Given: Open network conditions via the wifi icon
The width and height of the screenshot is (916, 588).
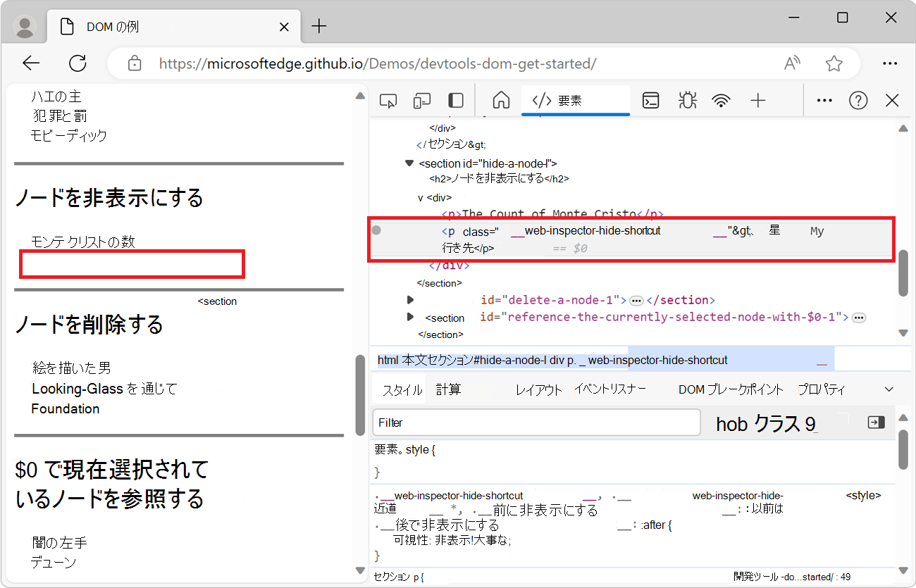Looking at the screenshot, I should [x=721, y=100].
